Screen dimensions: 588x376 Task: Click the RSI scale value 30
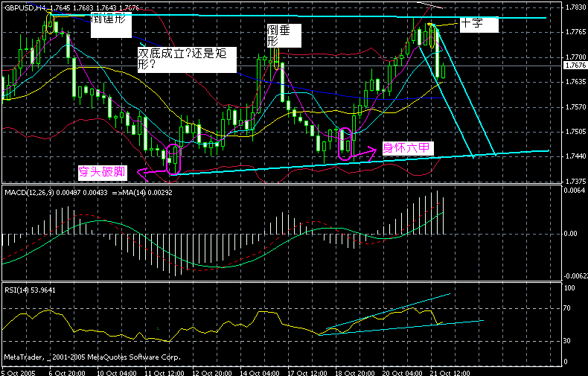click(x=567, y=341)
